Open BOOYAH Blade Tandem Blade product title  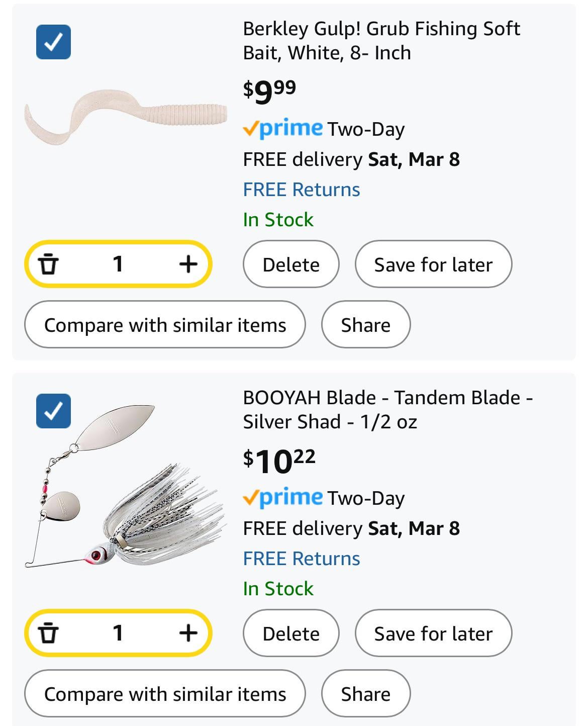tap(387, 410)
